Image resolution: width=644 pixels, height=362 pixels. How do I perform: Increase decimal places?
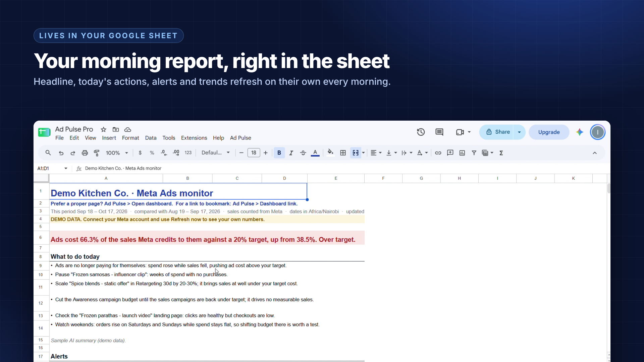tap(176, 153)
